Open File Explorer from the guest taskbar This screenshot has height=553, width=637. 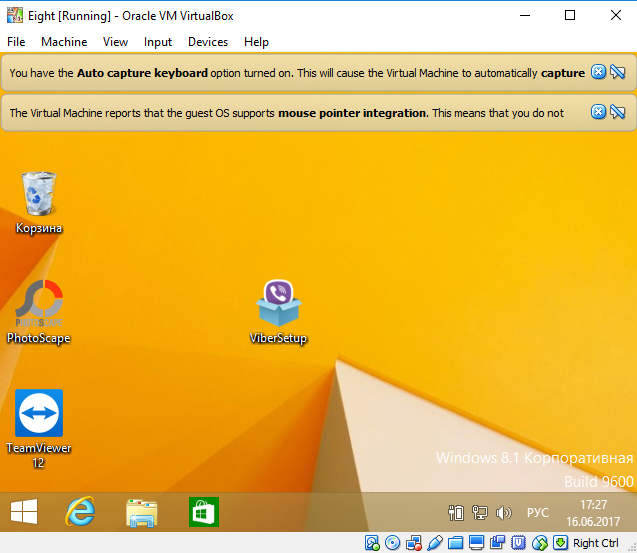(141, 512)
